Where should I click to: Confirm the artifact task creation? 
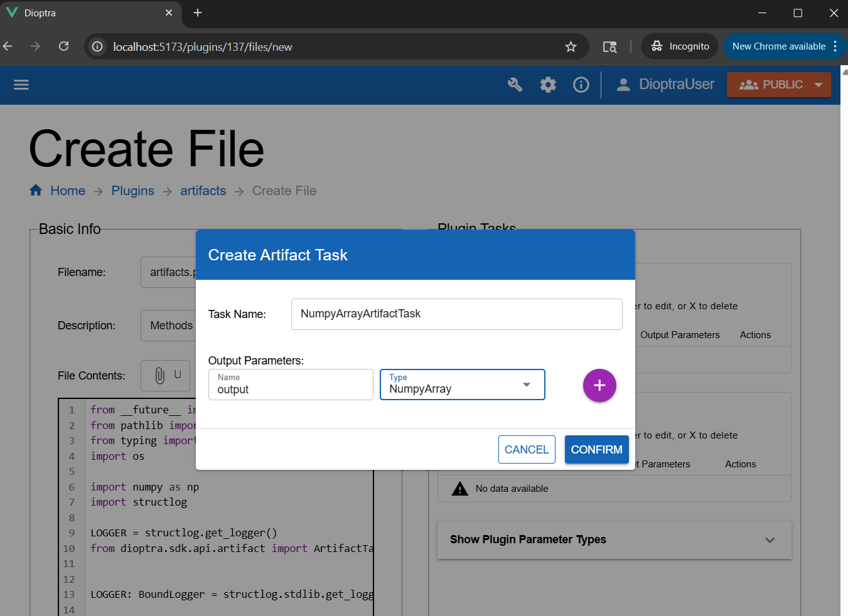click(x=596, y=449)
